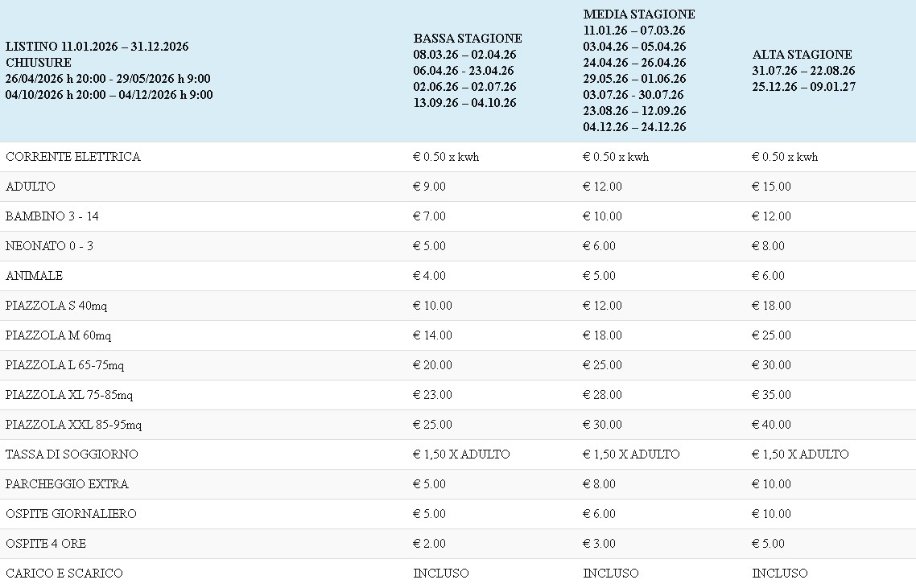Viewport: 916px width, 588px height.
Task: Click the ADULTO row label
Action: click(x=31, y=187)
